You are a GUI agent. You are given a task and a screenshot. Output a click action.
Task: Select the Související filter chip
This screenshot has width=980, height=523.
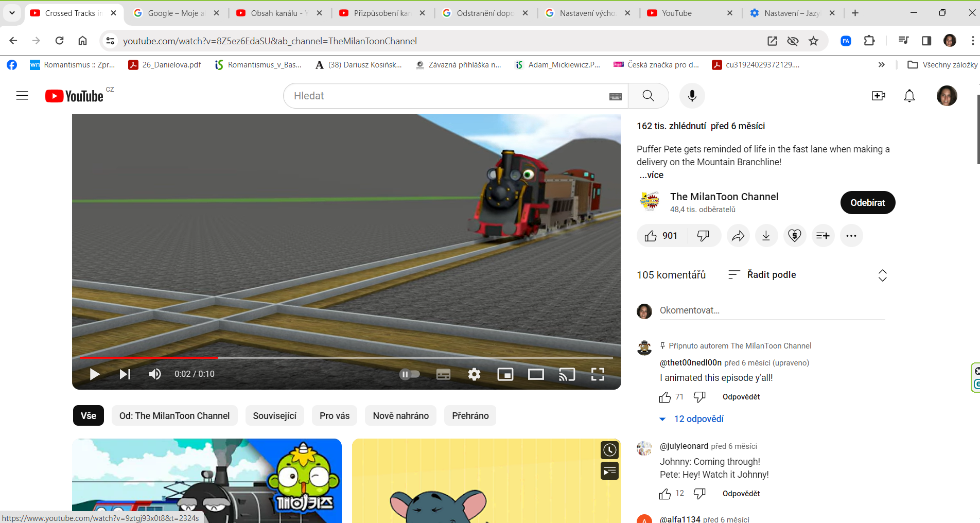(x=275, y=415)
